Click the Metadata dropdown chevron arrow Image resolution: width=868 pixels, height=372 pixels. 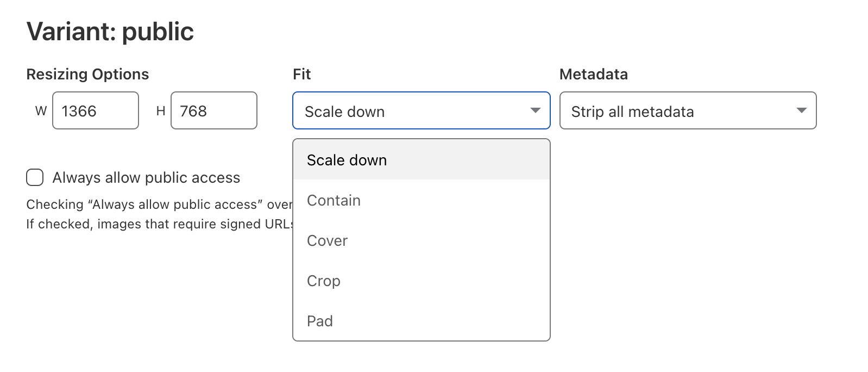coord(802,110)
